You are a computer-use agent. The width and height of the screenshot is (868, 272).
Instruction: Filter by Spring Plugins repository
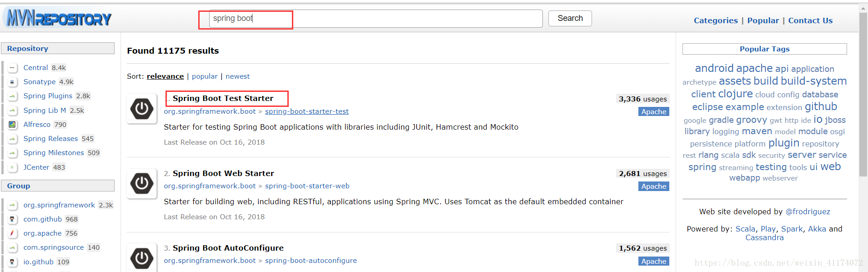coord(48,96)
